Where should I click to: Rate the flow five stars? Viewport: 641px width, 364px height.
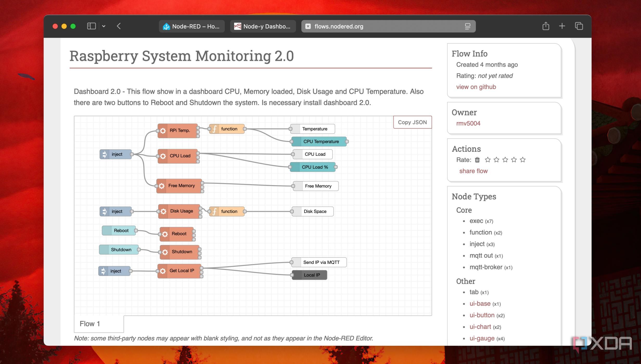tap(523, 160)
